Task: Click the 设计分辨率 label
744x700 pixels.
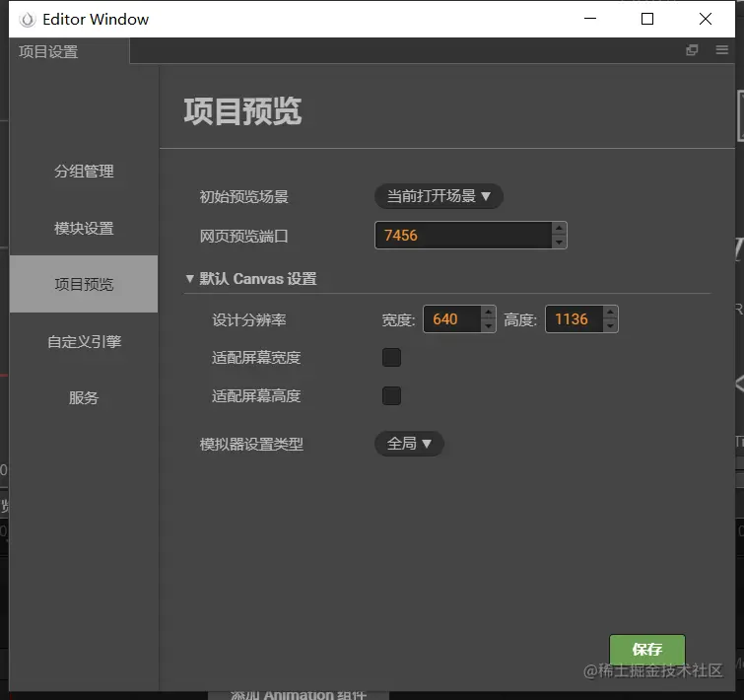Action: pos(249,319)
